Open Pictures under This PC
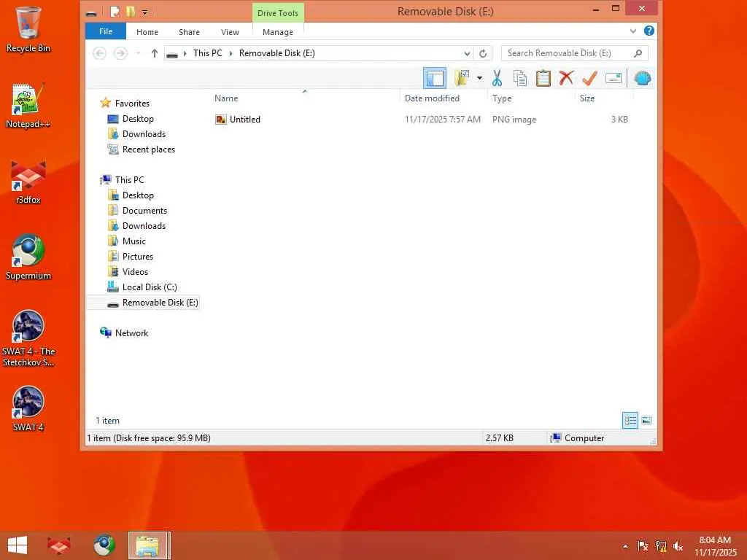 coord(138,256)
